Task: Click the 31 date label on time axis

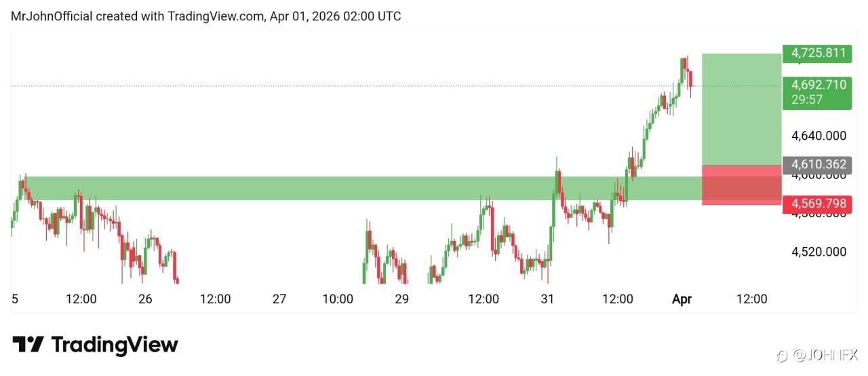Action: click(x=547, y=299)
